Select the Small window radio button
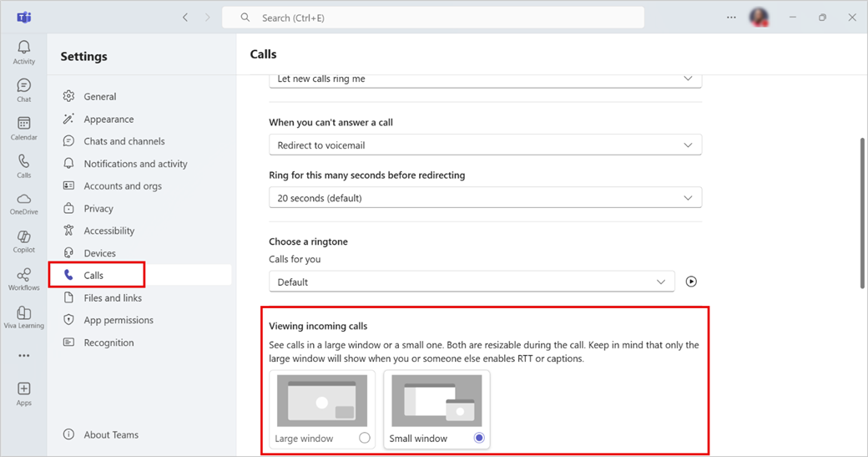The height and width of the screenshot is (457, 868). (479, 438)
